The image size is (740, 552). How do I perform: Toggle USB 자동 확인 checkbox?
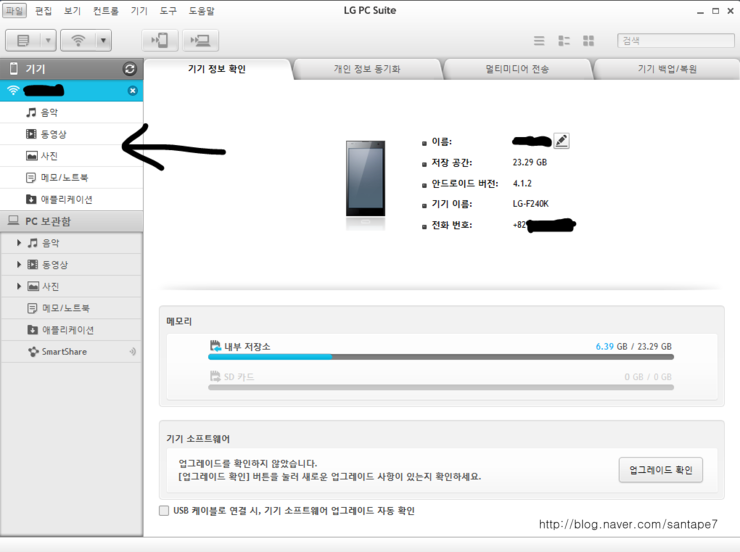tap(164, 510)
